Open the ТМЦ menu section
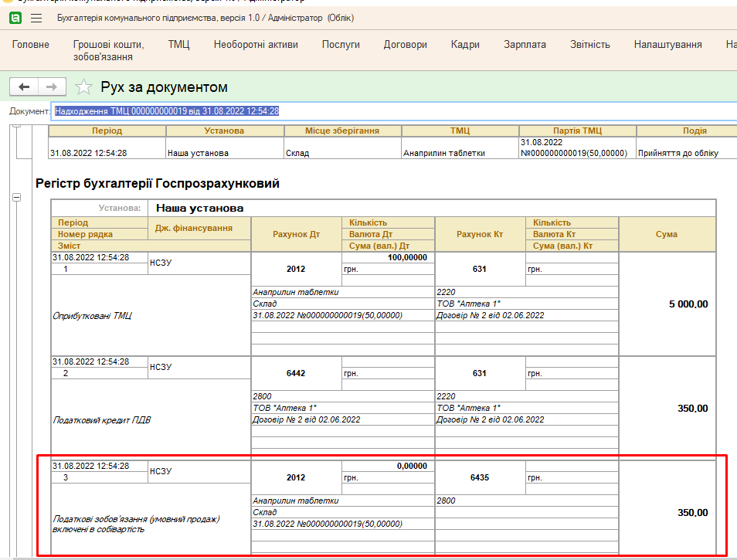Screen dimensions: 737x560 coord(178,45)
